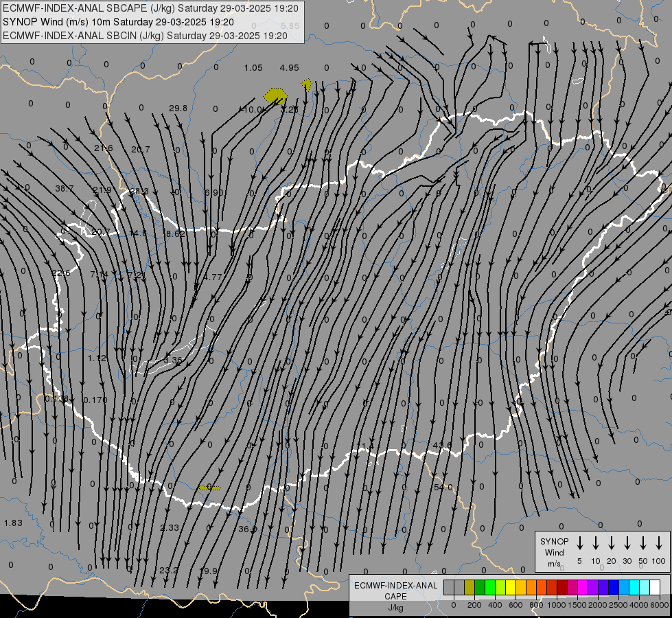
Task: Select the dark green CAPE legend swatch
Action: 480,588
